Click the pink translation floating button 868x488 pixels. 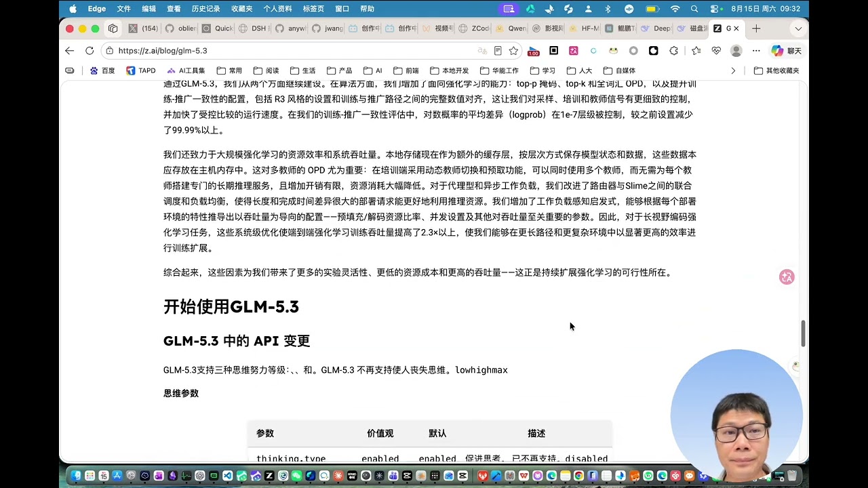(x=787, y=277)
